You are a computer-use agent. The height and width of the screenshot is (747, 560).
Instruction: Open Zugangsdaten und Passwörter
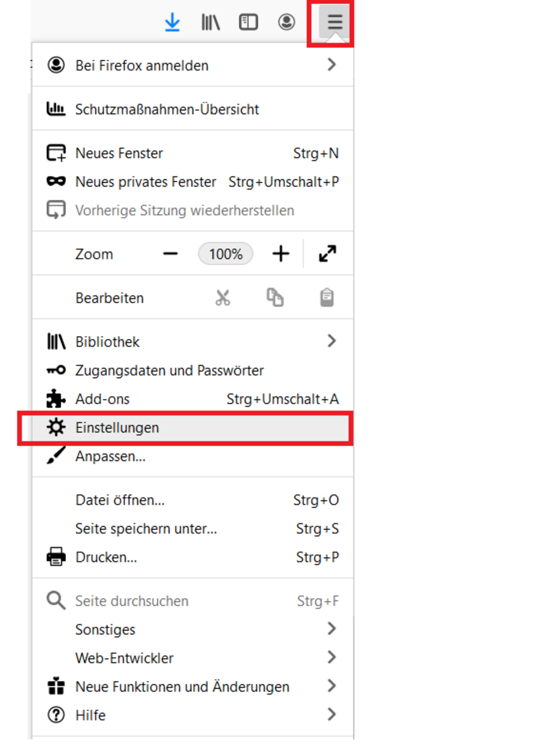tap(169, 371)
